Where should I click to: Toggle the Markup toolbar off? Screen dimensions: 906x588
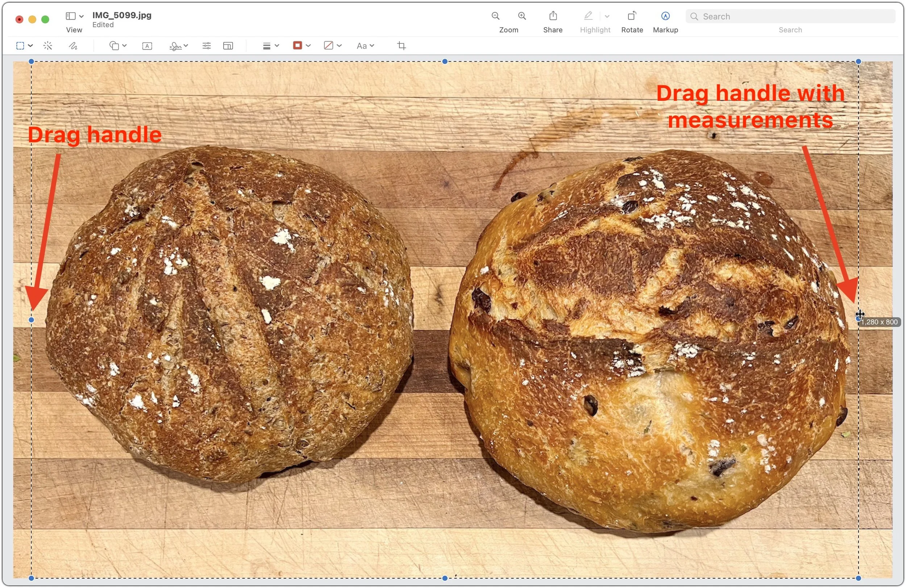665,16
